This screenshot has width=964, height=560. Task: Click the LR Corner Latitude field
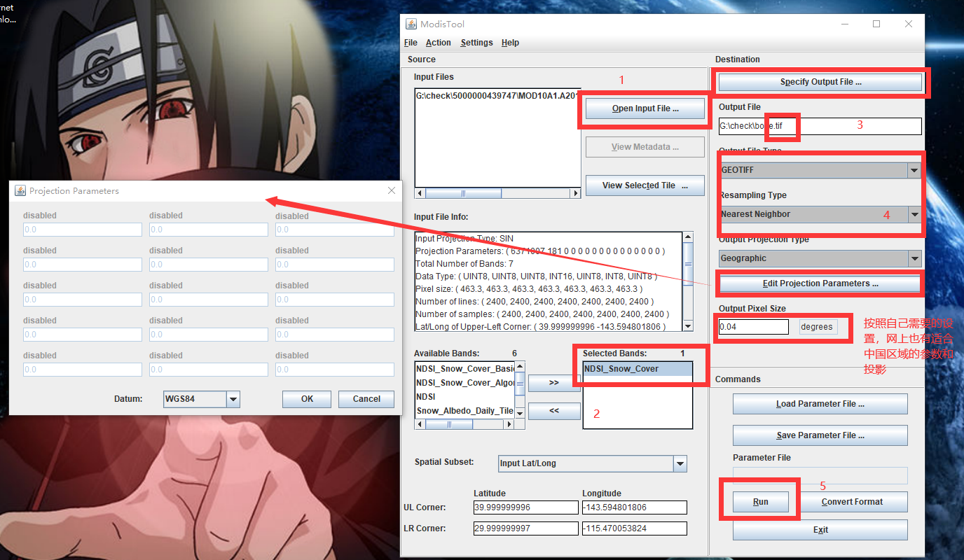click(x=525, y=528)
